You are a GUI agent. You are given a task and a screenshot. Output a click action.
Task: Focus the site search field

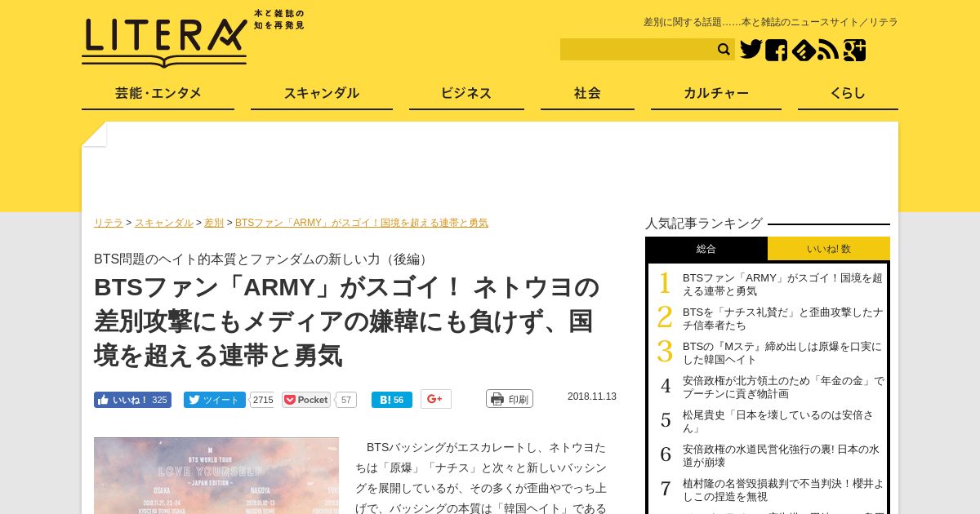[x=637, y=50]
